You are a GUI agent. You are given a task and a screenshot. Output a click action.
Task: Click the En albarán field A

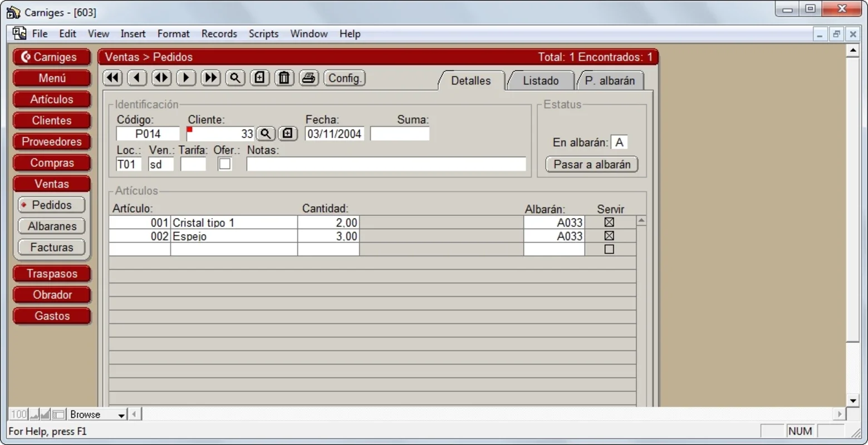pyautogui.click(x=619, y=142)
